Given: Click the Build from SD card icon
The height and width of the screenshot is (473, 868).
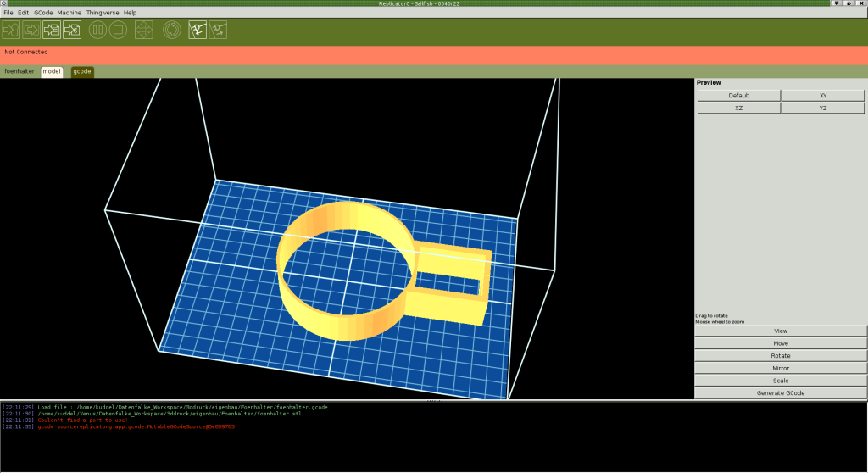Looking at the screenshot, I should [31, 30].
